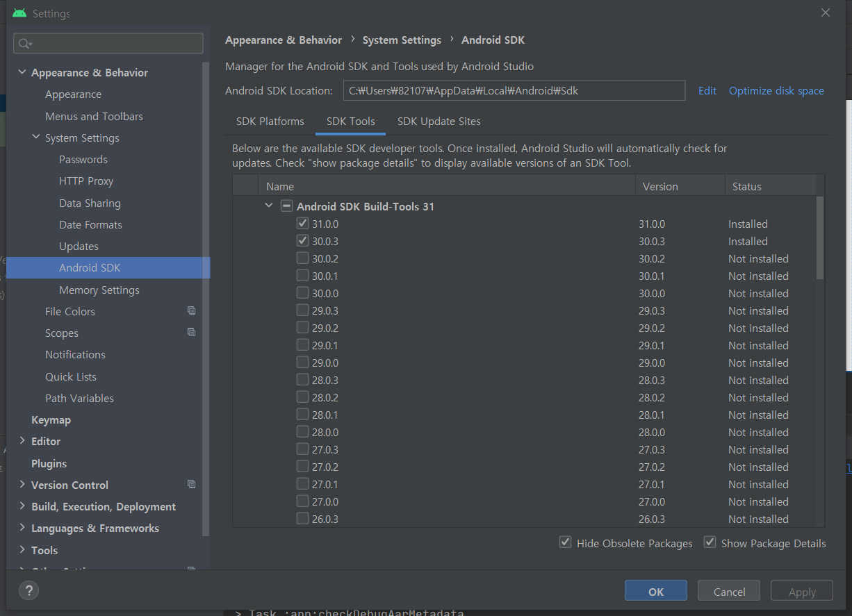Image resolution: width=852 pixels, height=616 pixels.
Task: Toggle Hide Obsolete Packages checkbox
Action: point(566,542)
